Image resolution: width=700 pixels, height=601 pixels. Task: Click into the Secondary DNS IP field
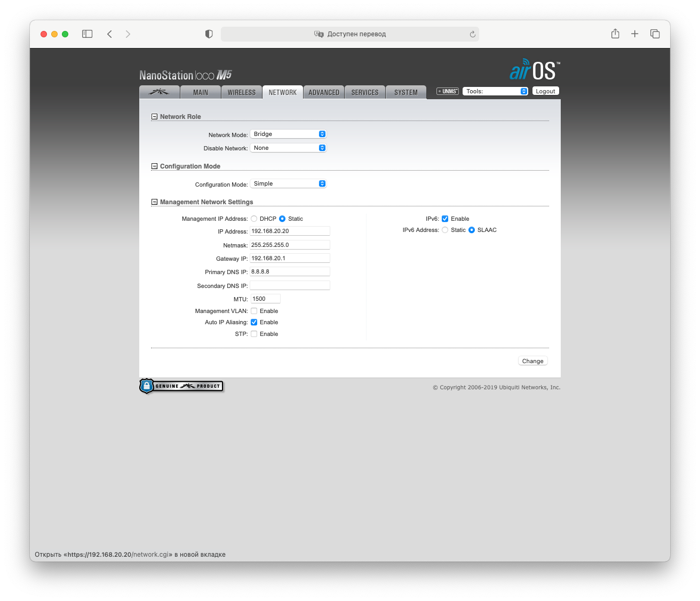(x=290, y=286)
